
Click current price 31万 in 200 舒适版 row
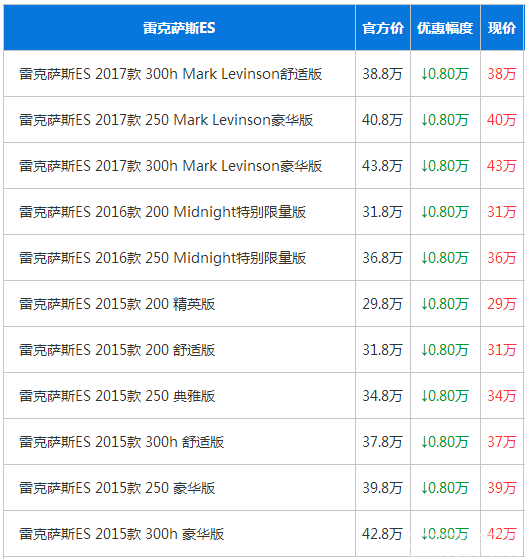(502, 350)
